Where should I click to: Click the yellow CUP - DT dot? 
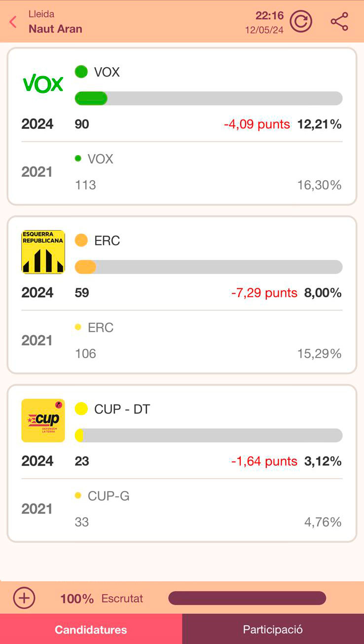click(x=81, y=409)
